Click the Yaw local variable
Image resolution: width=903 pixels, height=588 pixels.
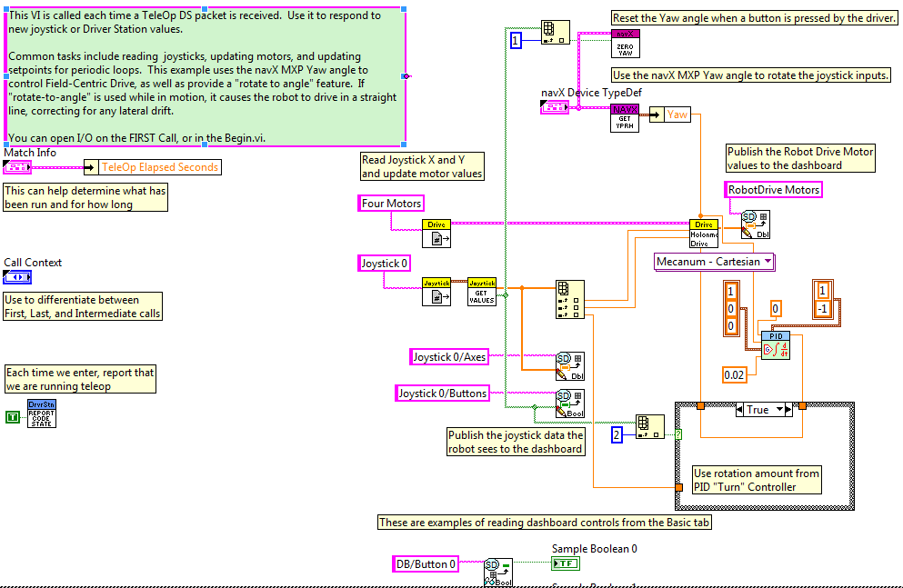click(x=678, y=115)
